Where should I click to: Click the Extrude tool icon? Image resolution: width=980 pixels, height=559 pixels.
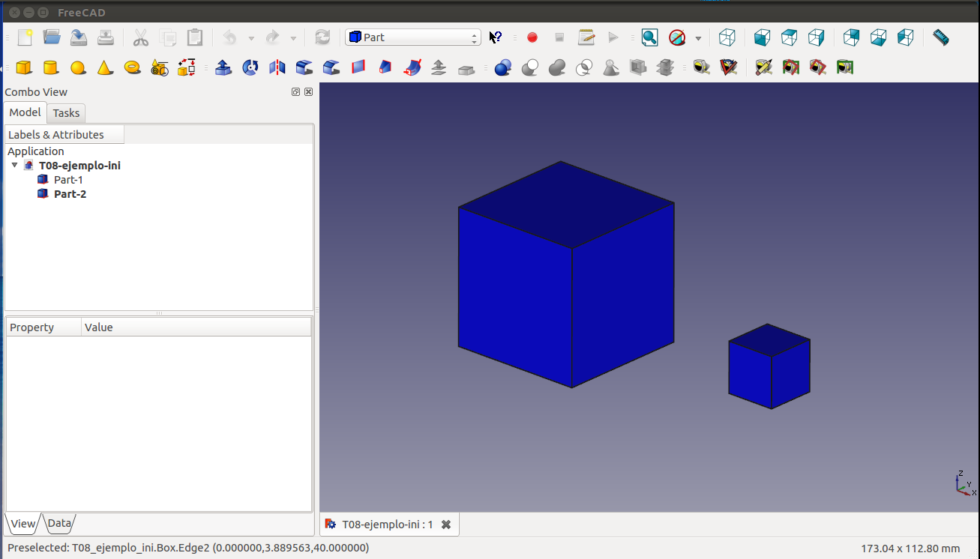(x=223, y=68)
